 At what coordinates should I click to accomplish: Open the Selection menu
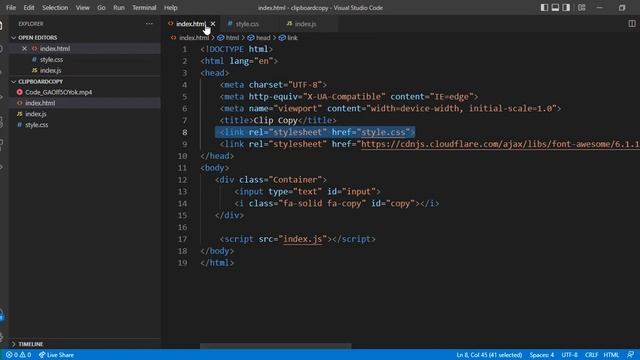(x=55, y=7)
